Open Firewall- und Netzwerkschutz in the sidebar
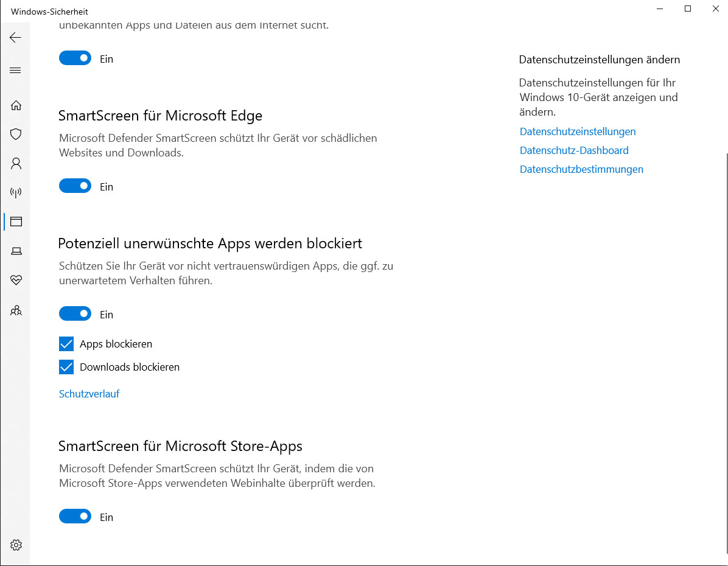This screenshot has height=566, width=728. (x=16, y=192)
